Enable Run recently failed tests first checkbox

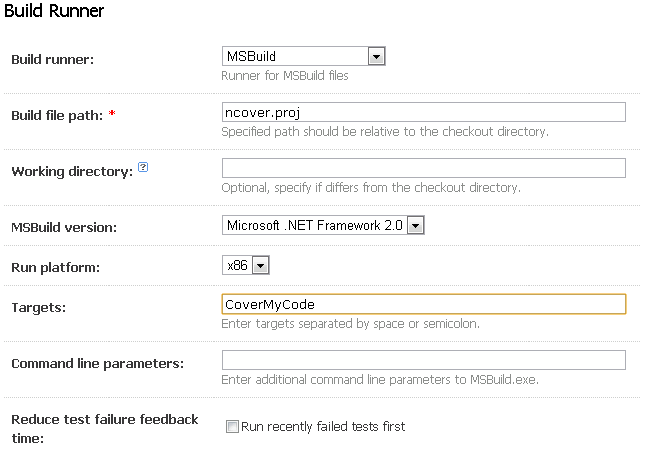[x=232, y=426]
